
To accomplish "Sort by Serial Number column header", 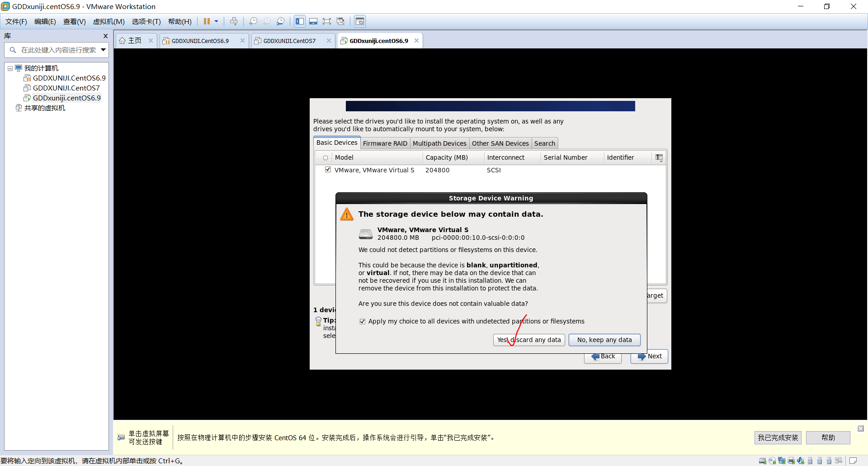I will tap(572, 157).
